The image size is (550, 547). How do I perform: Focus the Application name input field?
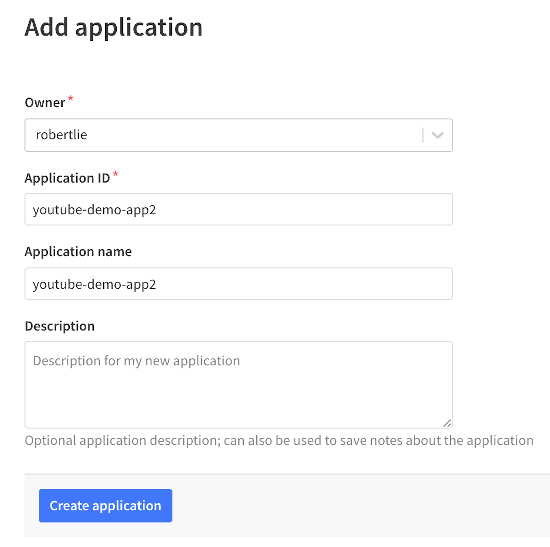point(239,284)
